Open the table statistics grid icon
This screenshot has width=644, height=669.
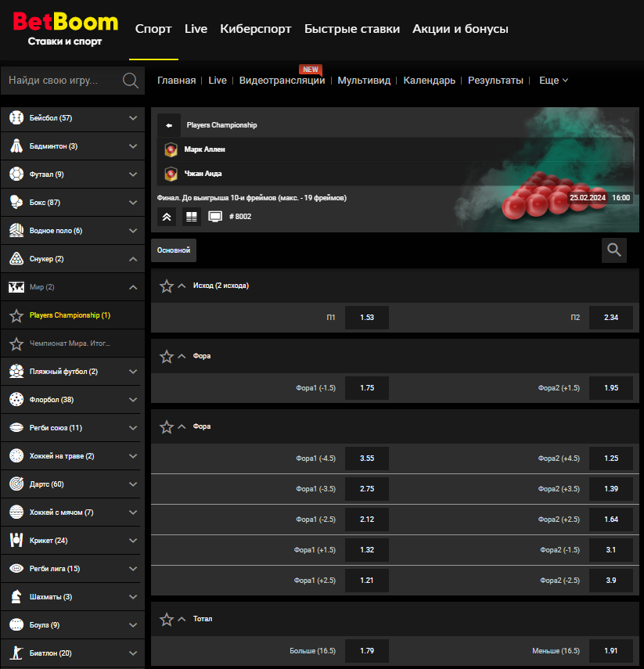[192, 217]
